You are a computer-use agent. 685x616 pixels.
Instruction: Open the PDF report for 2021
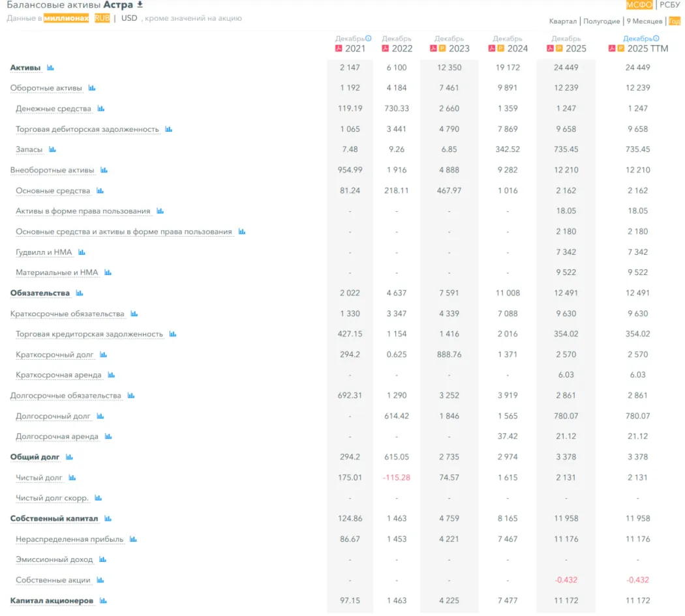point(339,49)
